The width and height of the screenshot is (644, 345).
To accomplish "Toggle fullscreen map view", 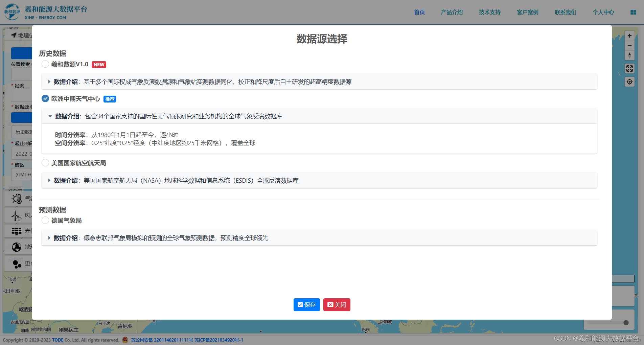I will (x=629, y=69).
